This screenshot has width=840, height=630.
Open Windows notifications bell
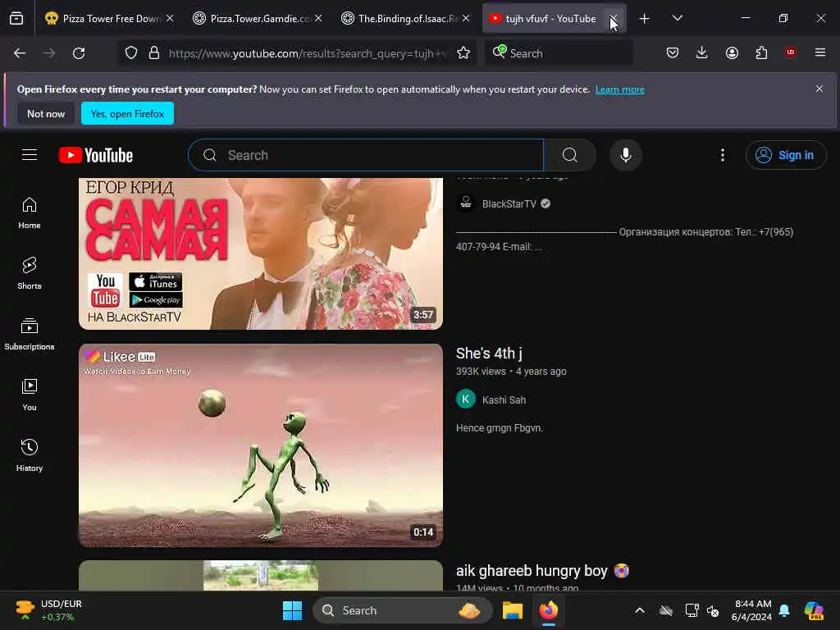point(784,610)
